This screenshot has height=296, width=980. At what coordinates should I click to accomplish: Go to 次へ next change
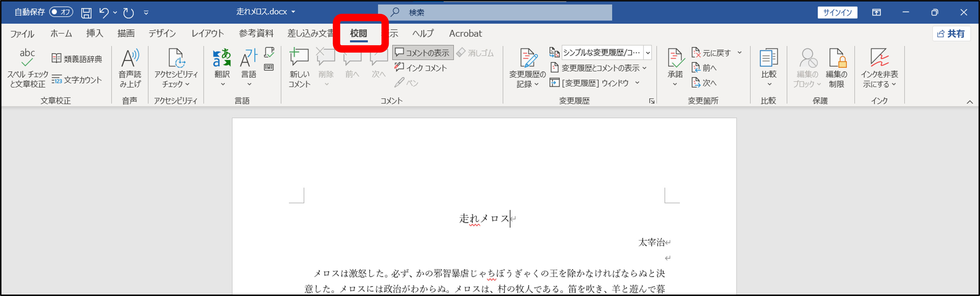pos(704,83)
